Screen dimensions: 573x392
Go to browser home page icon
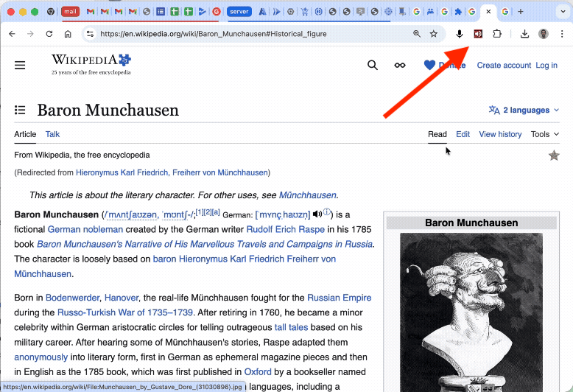coord(68,34)
